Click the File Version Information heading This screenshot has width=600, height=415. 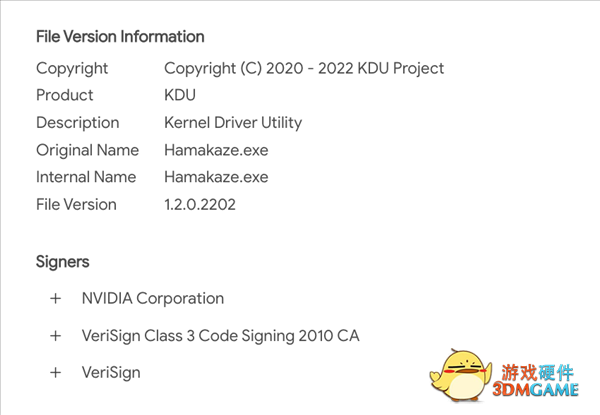(x=120, y=37)
